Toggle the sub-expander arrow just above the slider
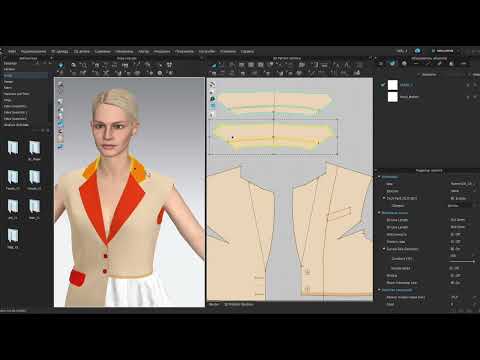 [x=384, y=249]
